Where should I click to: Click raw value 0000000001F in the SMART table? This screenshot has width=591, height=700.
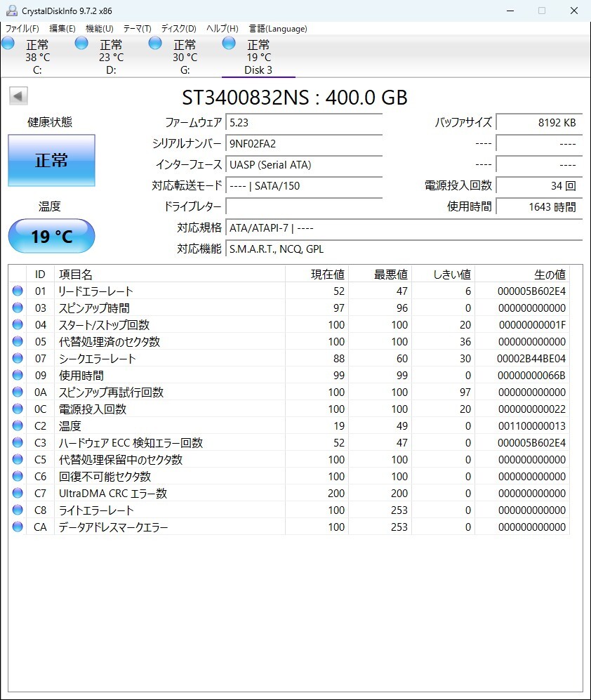click(x=532, y=325)
